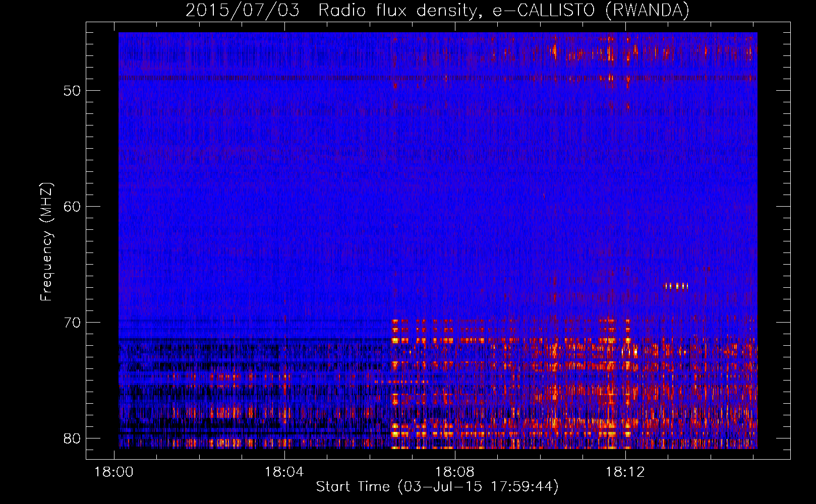The width and height of the screenshot is (816, 504).
Task: Click the 18:08 time tick label
Action: 455,472
